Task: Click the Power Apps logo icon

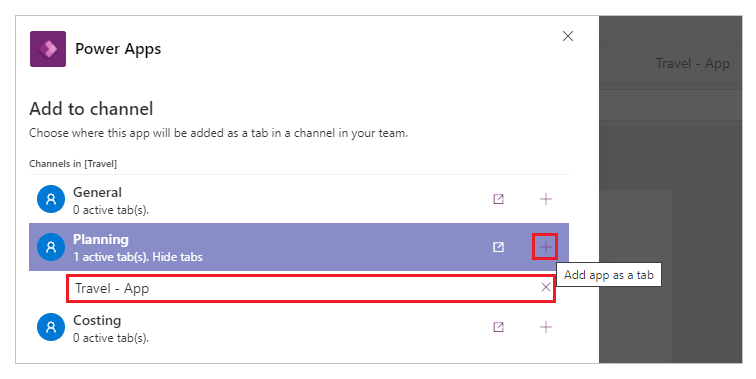Action: click(48, 49)
